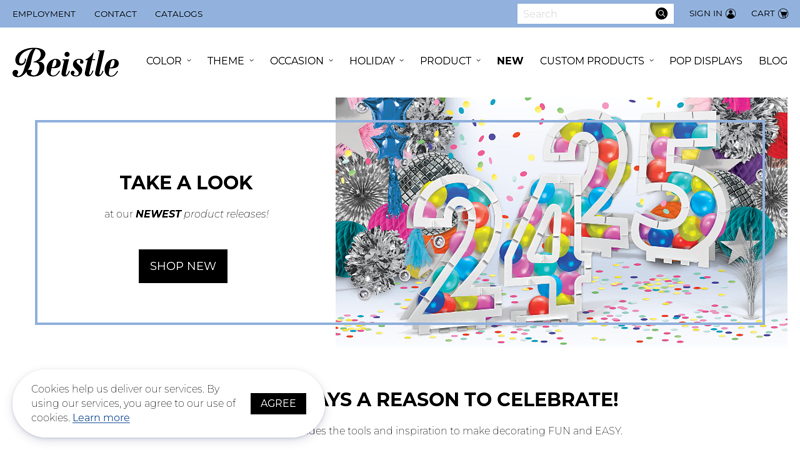Expand the Color menu chevron
The width and height of the screenshot is (800, 450).
click(x=189, y=61)
